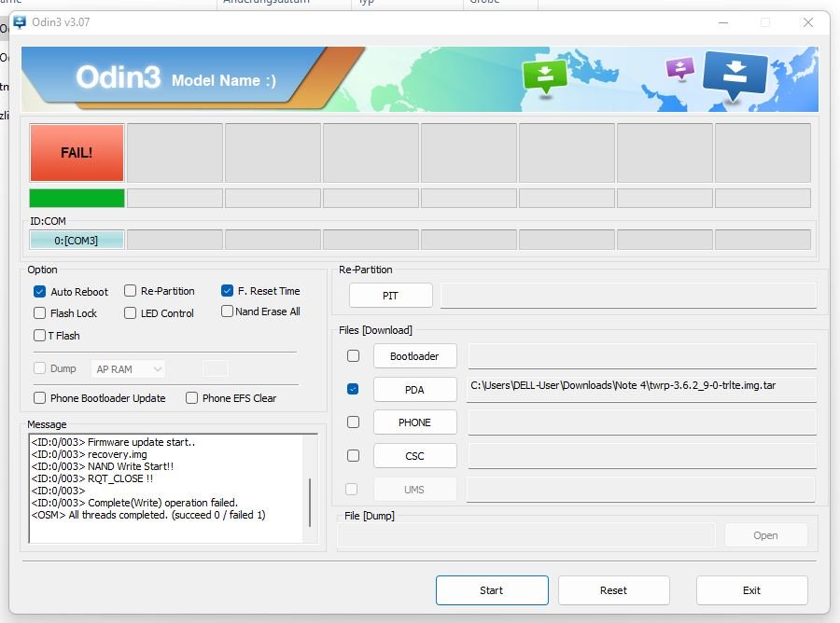Enable Nand Erase All
Screen dimensions: 840x623
(x=227, y=311)
